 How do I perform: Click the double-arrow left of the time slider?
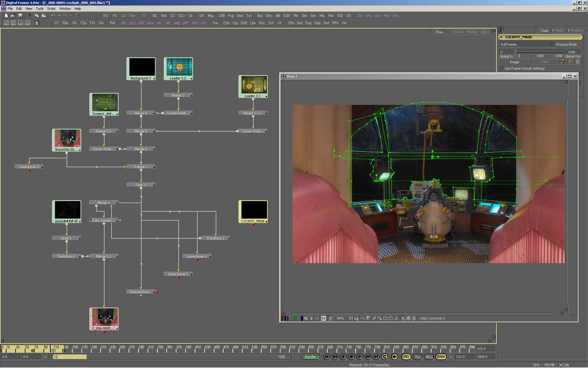[x=45, y=357]
